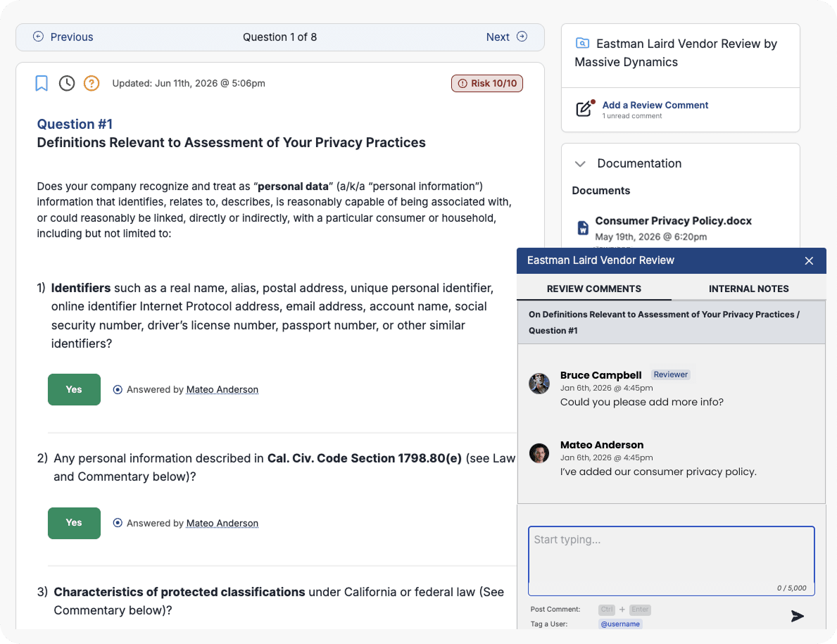Viewport: 837px width, 644px height.
Task: Click the Ctrl key hint for Post Comment
Action: pos(606,610)
